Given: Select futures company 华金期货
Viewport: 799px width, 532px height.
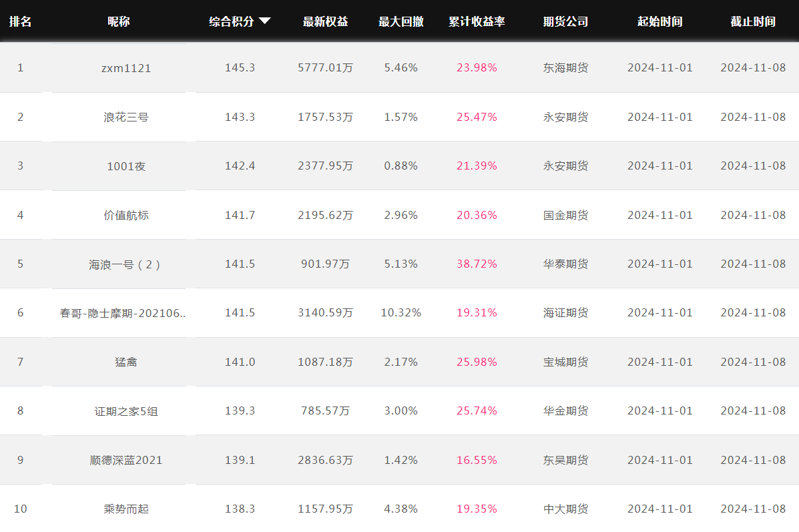Looking at the screenshot, I should pyautogui.click(x=565, y=411).
